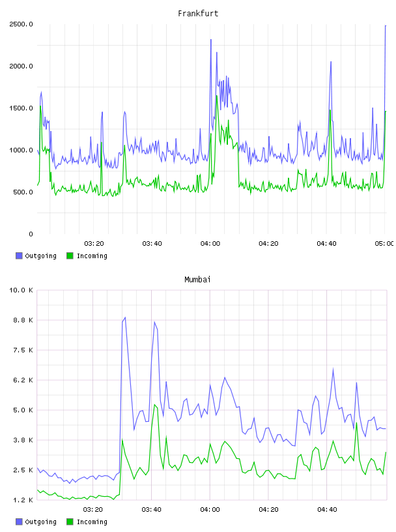Click the 6.2 K y-axis label in Mumbai
The height and width of the screenshot is (532, 396).
coord(23,380)
